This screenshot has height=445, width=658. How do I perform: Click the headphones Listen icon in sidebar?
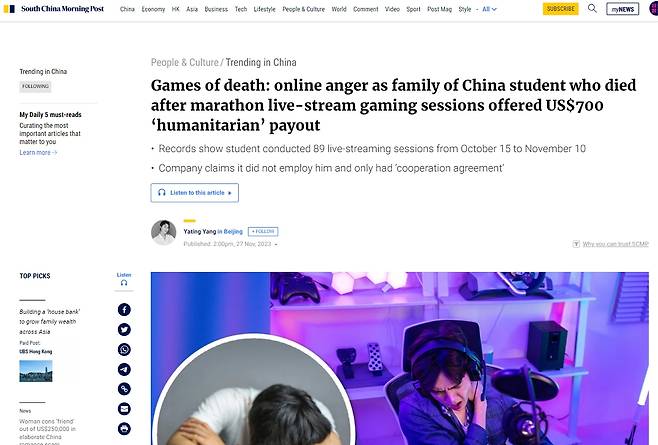tap(124, 279)
